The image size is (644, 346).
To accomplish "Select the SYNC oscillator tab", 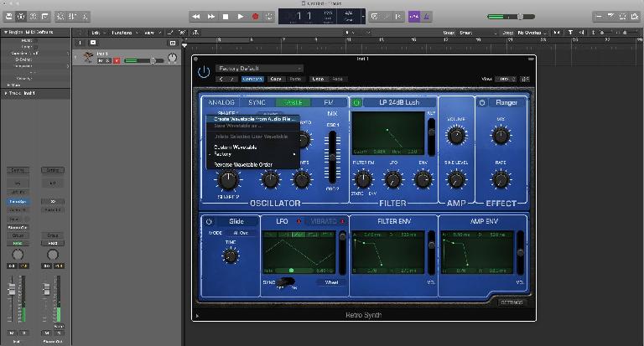I will coord(257,102).
